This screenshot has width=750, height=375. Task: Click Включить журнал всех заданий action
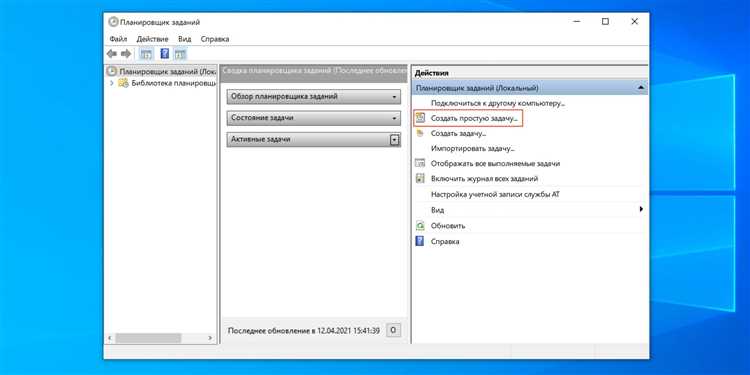click(x=485, y=178)
